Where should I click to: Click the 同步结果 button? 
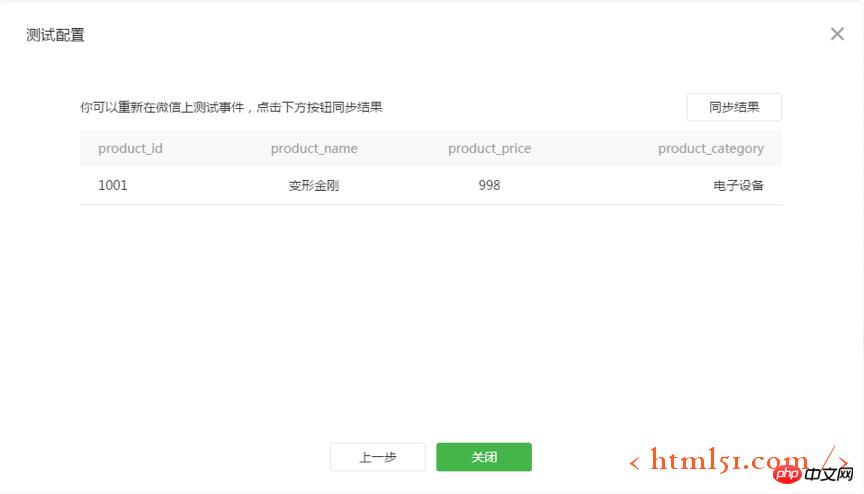pos(734,107)
